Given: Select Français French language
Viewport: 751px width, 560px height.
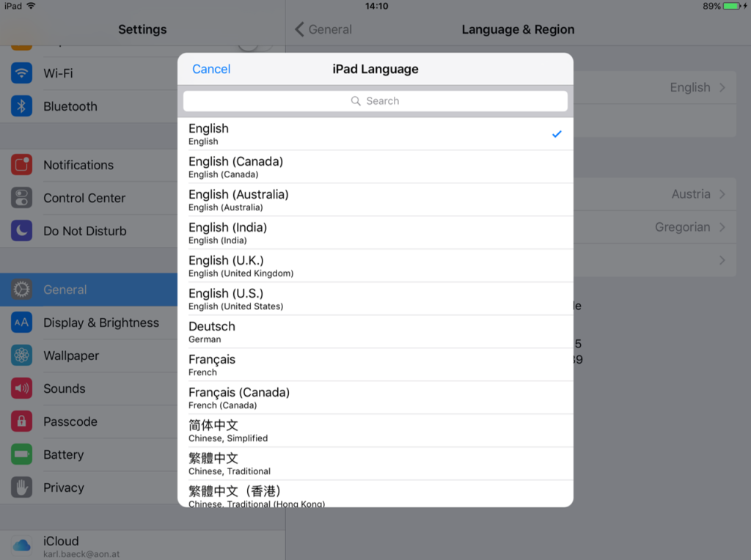Looking at the screenshot, I should point(375,365).
